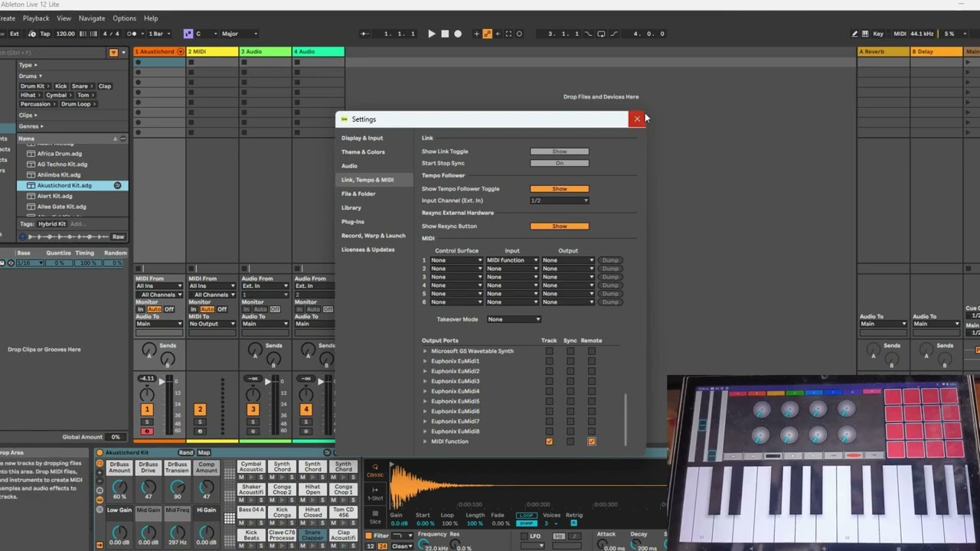
Task: Click the Tap tempo button
Action: pyautogui.click(x=44, y=34)
